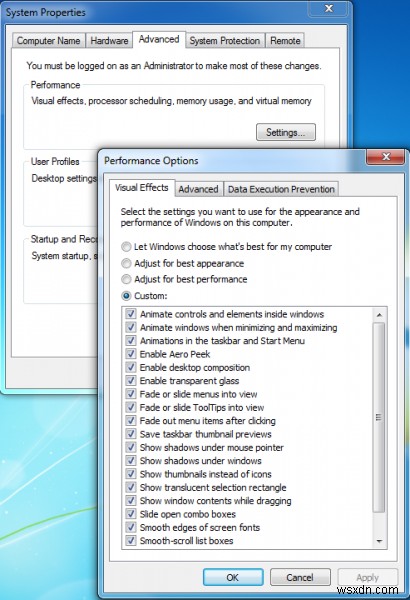Click Cancel in Performance Options
Viewport: 410px width, 600px height.
[x=300, y=577]
